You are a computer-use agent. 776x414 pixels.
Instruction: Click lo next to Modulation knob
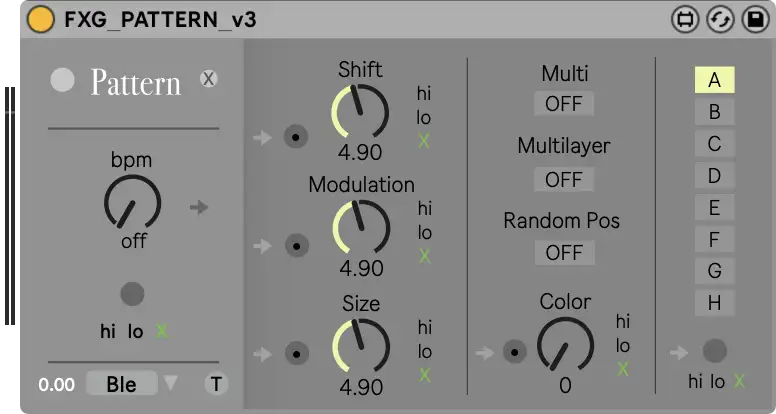[x=425, y=232]
